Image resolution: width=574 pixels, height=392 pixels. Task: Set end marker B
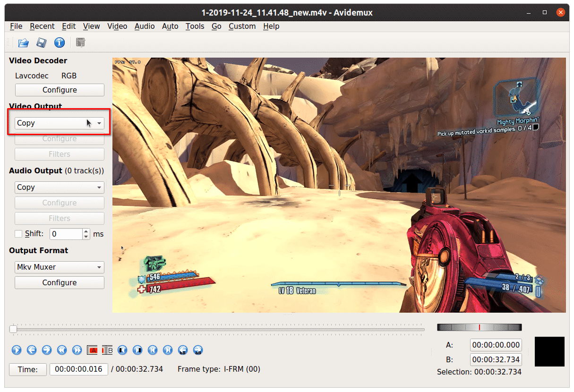tap(107, 350)
